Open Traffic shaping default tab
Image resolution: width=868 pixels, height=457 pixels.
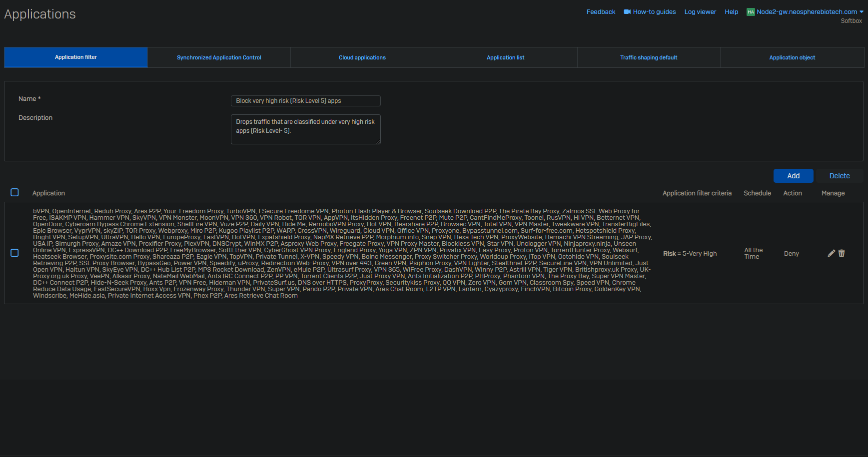(x=649, y=57)
